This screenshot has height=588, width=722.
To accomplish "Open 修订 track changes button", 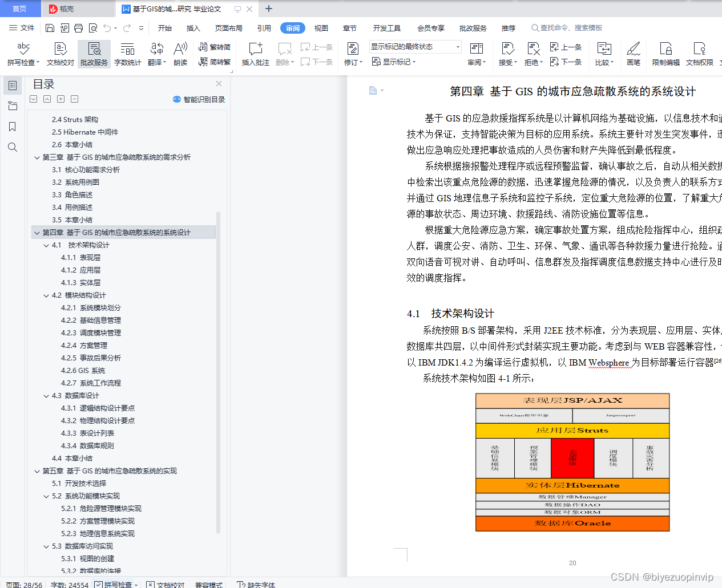I will click(353, 54).
